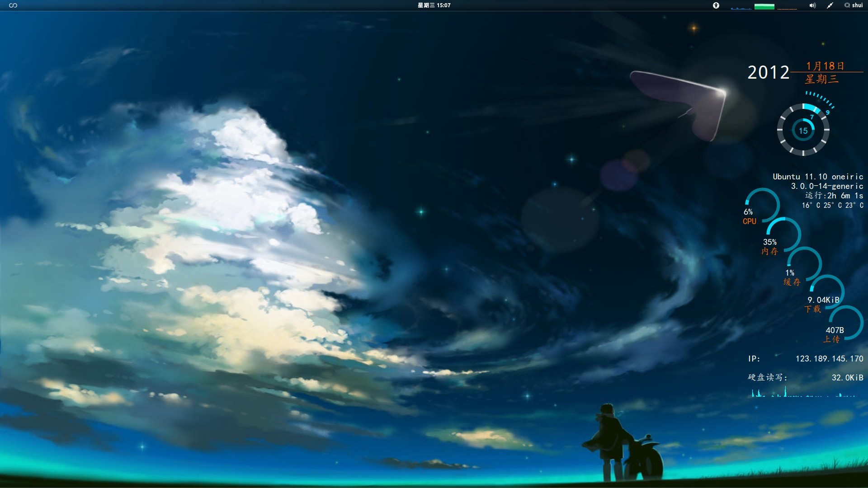868x488 pixels.
Task: Click the uptime 运行:2h 6m 1s text
Action: 834,196
